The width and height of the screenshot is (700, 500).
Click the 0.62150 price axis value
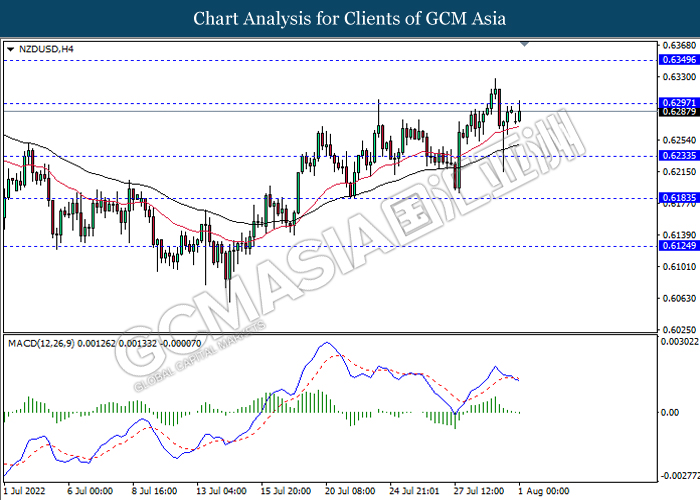[x=679, y=172]
